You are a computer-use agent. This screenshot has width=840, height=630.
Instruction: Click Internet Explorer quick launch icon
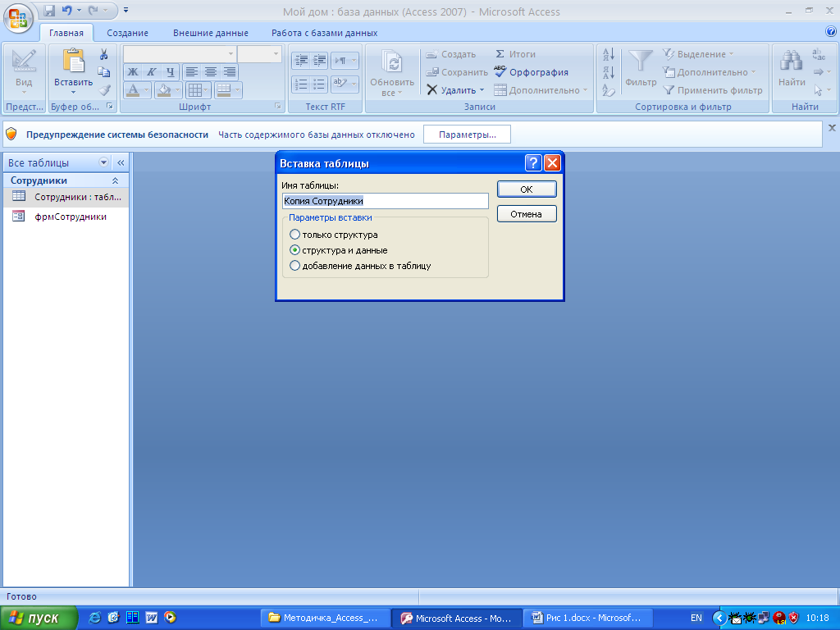coord(95,618)
